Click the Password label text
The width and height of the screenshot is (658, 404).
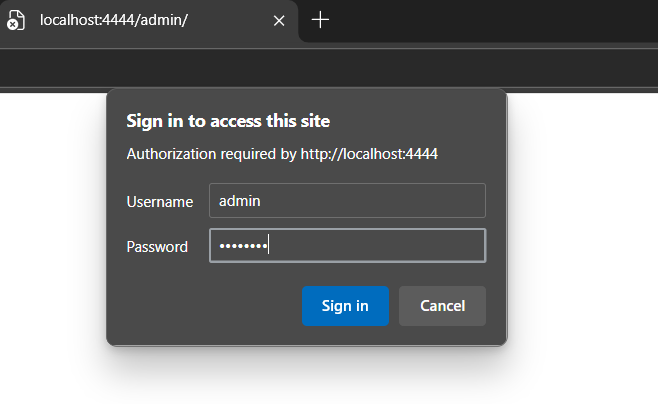157,247
